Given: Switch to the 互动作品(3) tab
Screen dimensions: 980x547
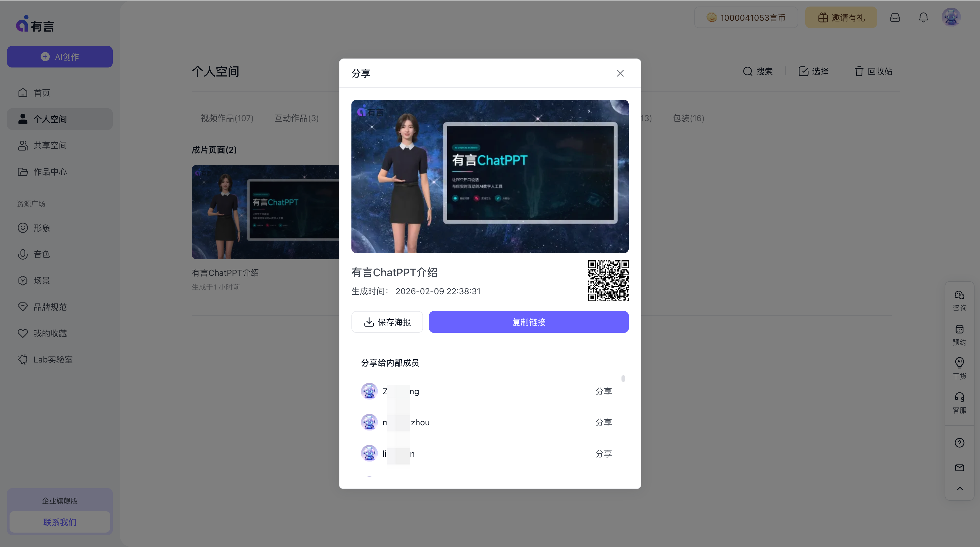Looking at the screenshot, I should (x=296, y=118).
